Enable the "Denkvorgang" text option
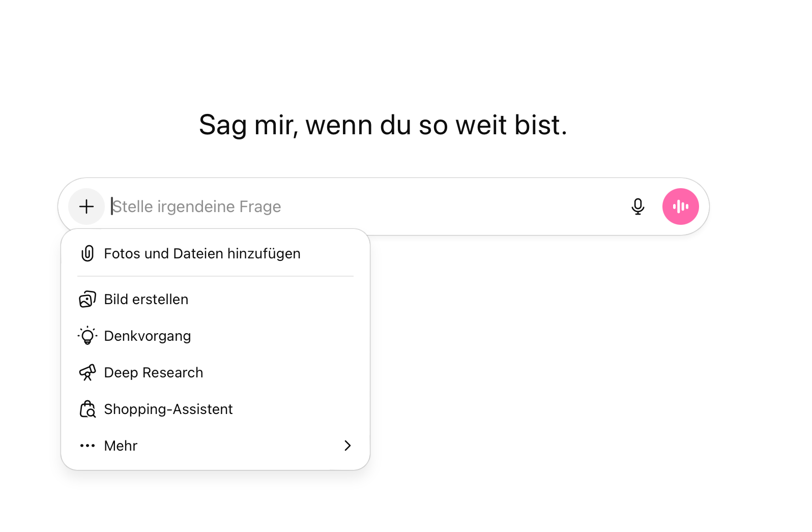Viewport: 812px width, 532px height. pyautogui.click(x=148, y=336)
